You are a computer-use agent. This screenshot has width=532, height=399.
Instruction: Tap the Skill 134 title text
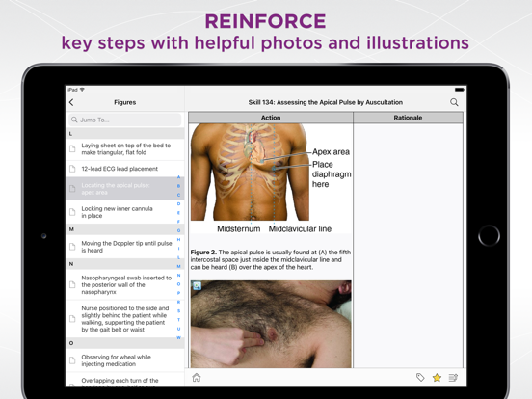(326, 102)
